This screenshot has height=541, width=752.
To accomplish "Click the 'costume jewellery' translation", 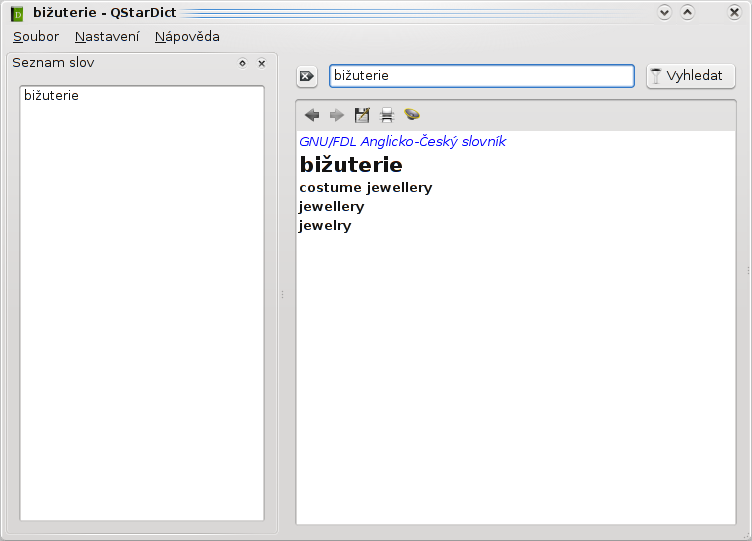I will pos(365,188).
